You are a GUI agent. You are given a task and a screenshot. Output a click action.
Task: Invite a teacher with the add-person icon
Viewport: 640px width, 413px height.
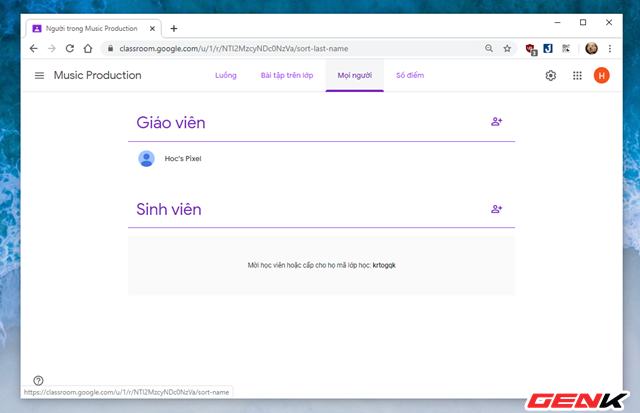[496, 122]
